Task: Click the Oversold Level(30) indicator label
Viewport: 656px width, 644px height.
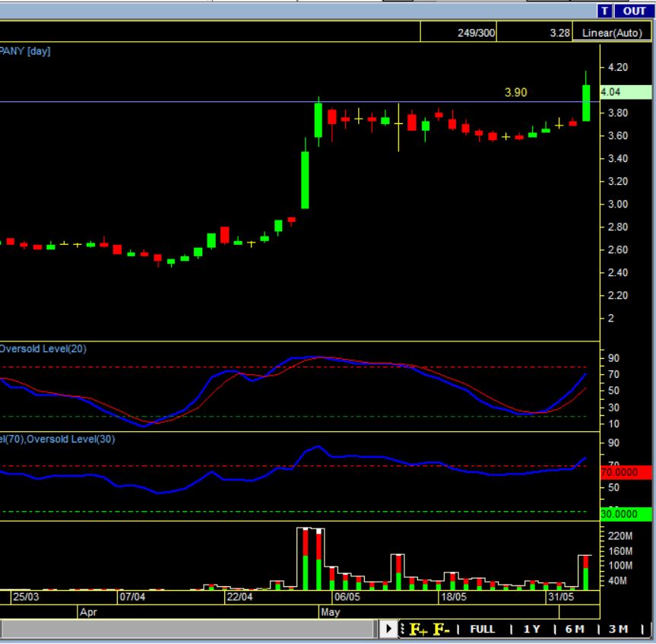Action: pos(70,439)
